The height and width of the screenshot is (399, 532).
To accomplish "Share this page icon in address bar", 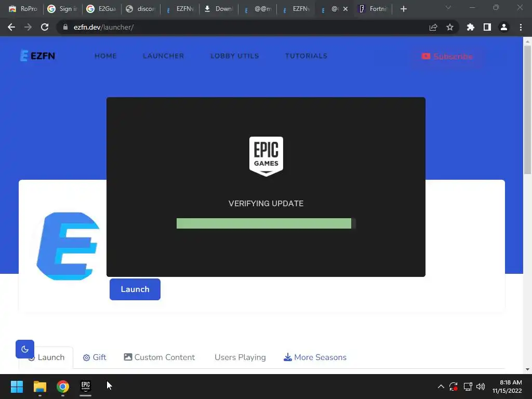I will 433,27.
